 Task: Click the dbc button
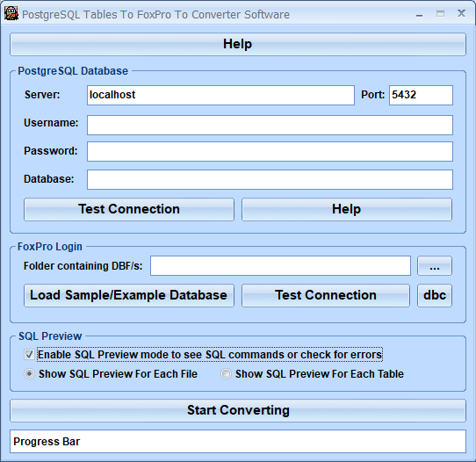point(435,296)
